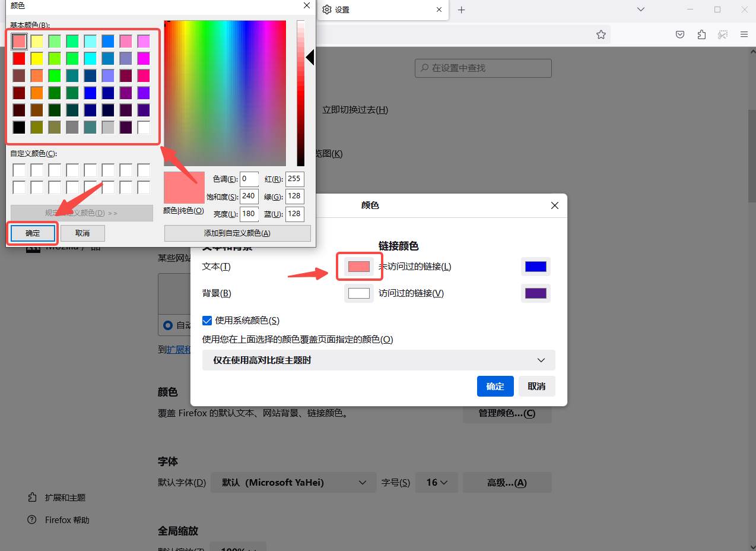Viewport: 756px width, 551px height.
Task: Select the first empty custom color slot
Action: (19, 170)
